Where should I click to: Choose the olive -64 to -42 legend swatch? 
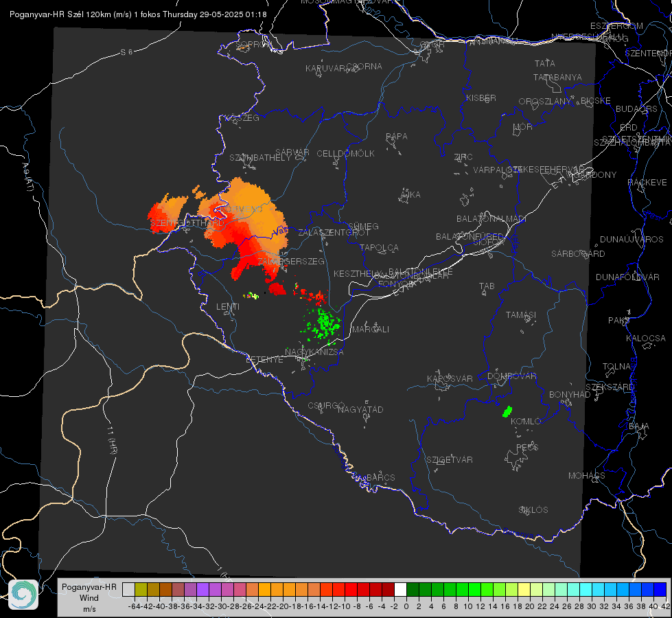point(141,589)
